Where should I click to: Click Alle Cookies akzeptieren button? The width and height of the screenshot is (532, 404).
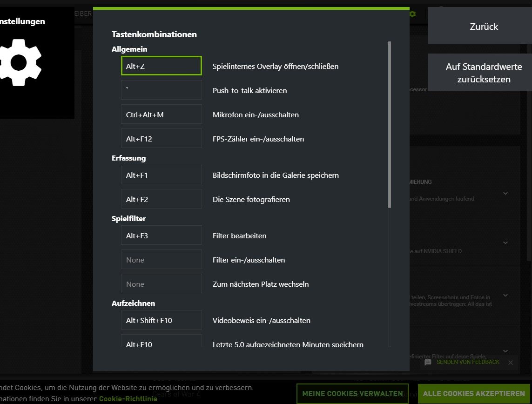click(474, 393)
